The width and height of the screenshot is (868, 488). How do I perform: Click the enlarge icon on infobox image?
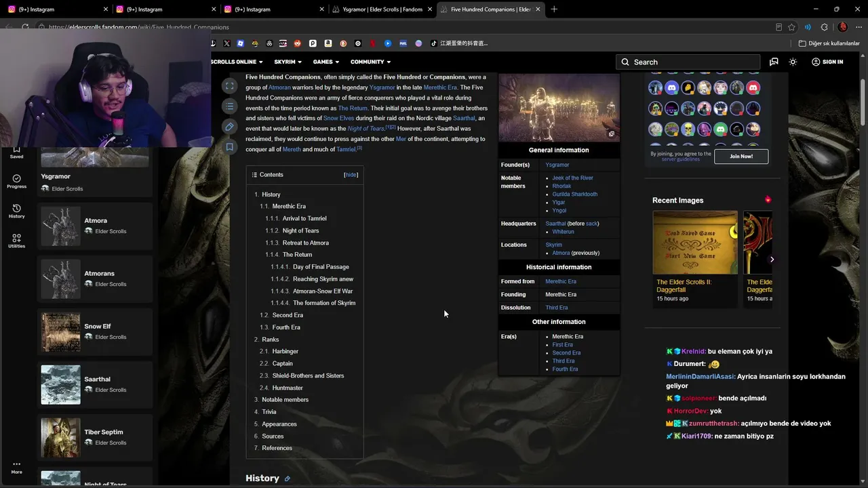tap(611, 134)
